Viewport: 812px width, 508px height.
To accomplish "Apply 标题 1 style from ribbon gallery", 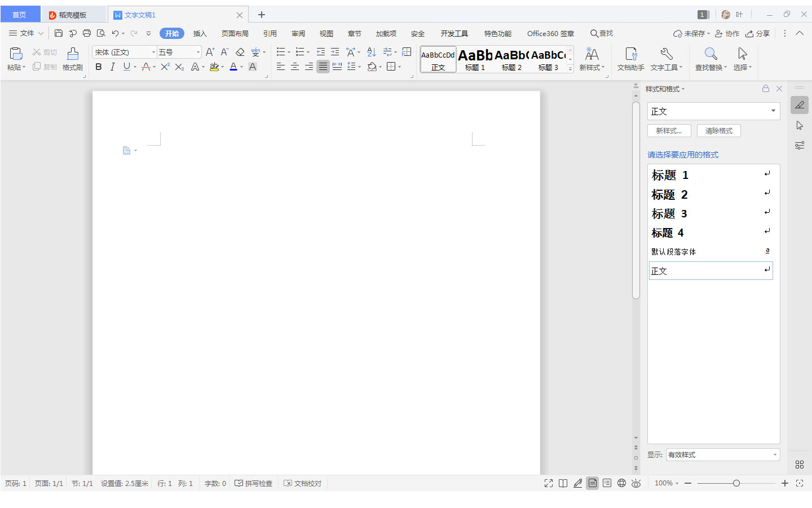I will tap(475, 59).
